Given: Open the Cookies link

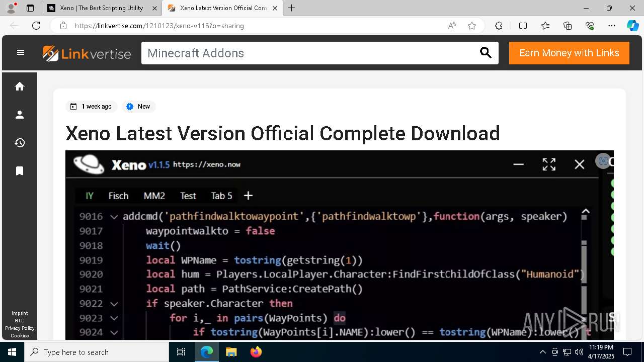Looking at the screenshot, I should (x=20, y=336).
